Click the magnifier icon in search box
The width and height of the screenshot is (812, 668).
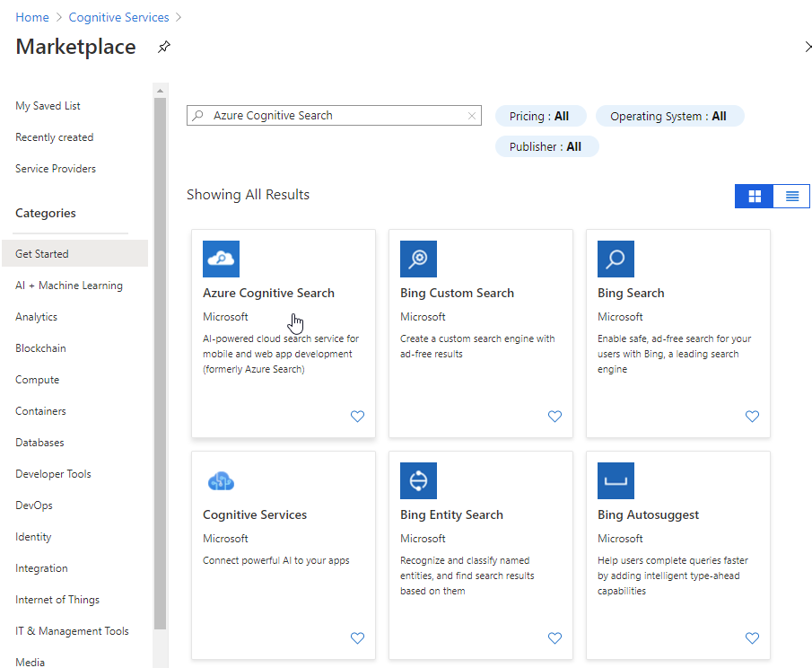coord(197,116)
